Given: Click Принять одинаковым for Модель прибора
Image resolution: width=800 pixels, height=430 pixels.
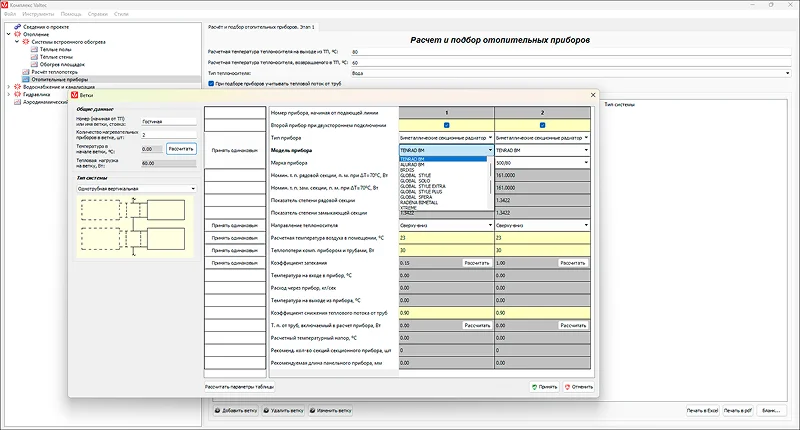Looking at the screenshot, I should tap(235, 150).
